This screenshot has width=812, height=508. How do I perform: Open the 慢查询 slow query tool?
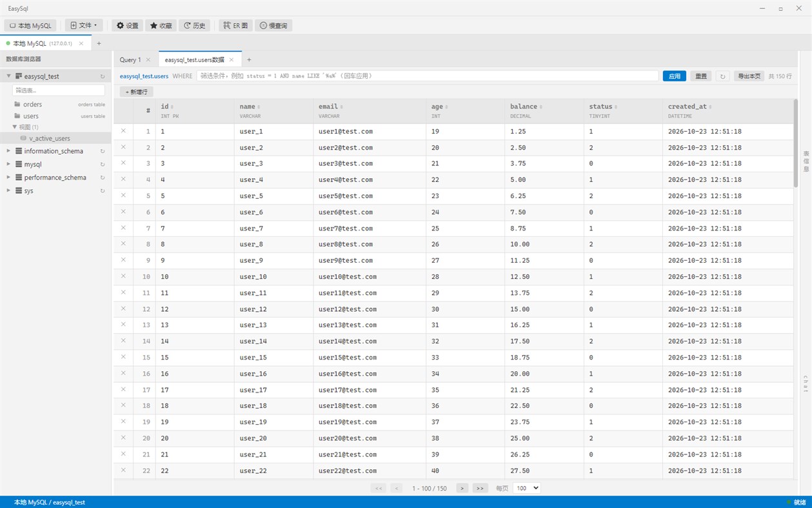(x=273, y=26)
